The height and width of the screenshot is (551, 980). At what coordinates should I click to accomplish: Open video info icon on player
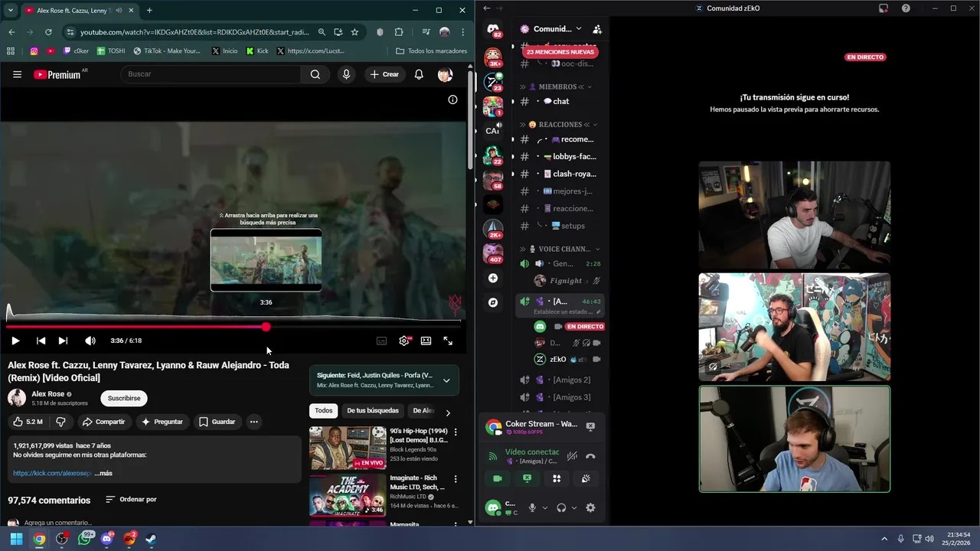pyautogui.click(x=452, y=99)
